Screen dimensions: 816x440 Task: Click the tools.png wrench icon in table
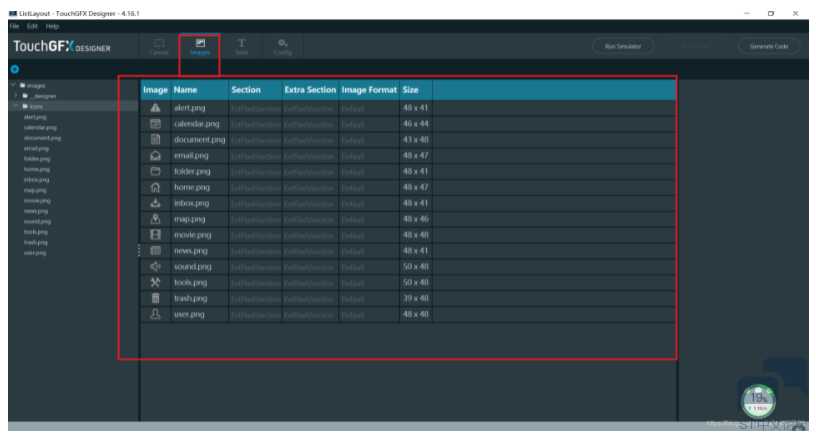155,283
